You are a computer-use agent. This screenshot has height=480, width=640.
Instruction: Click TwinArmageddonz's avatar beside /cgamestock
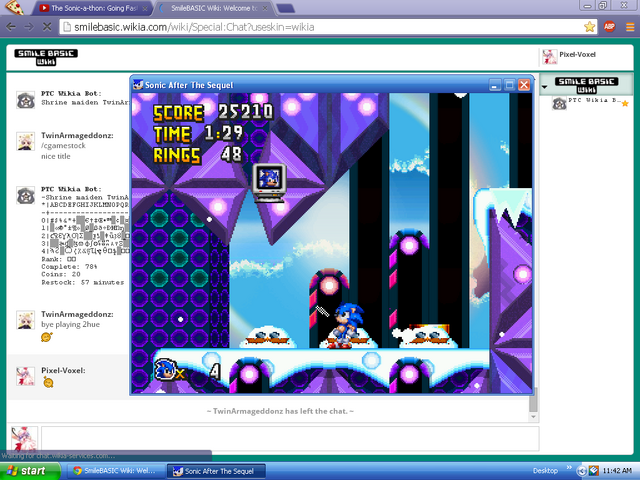coord(25,142)
